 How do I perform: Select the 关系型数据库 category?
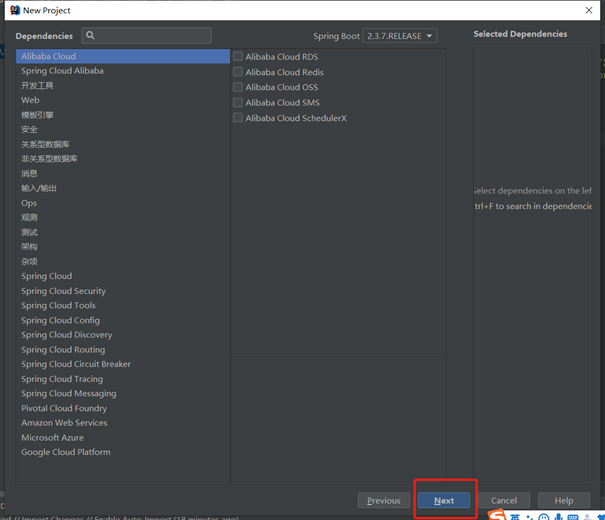coord(123,144)
